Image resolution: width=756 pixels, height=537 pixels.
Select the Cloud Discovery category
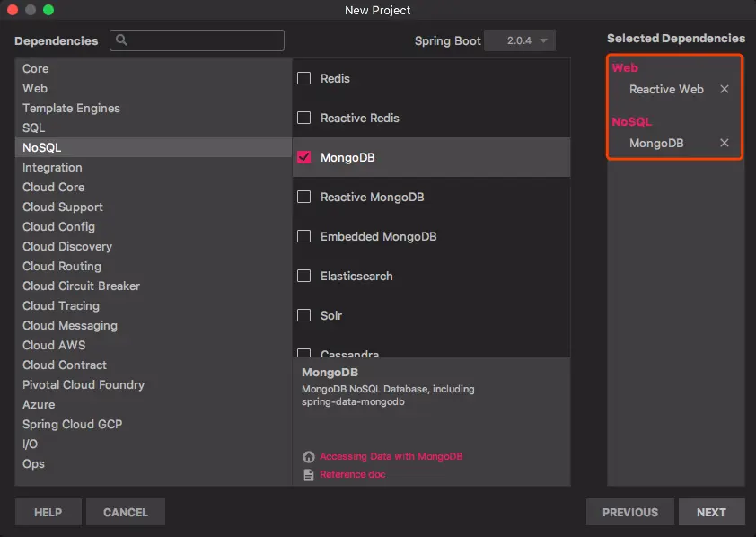coord(154,246)
